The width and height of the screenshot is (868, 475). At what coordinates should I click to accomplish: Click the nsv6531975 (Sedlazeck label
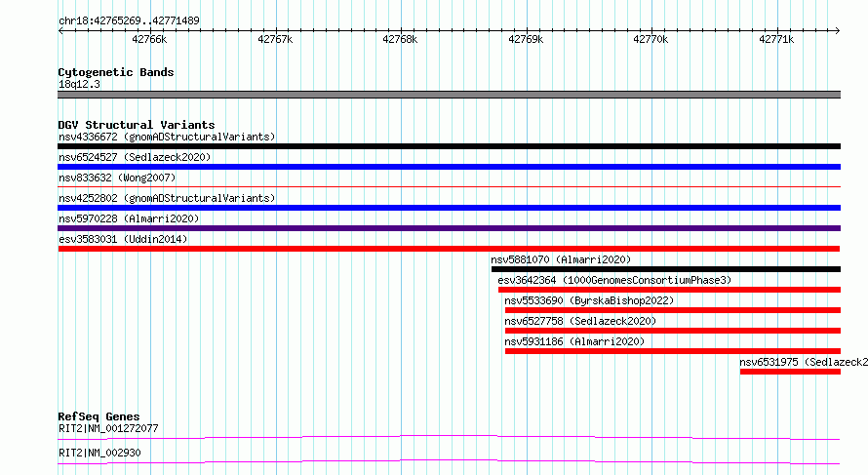click(x=804, y=362)
